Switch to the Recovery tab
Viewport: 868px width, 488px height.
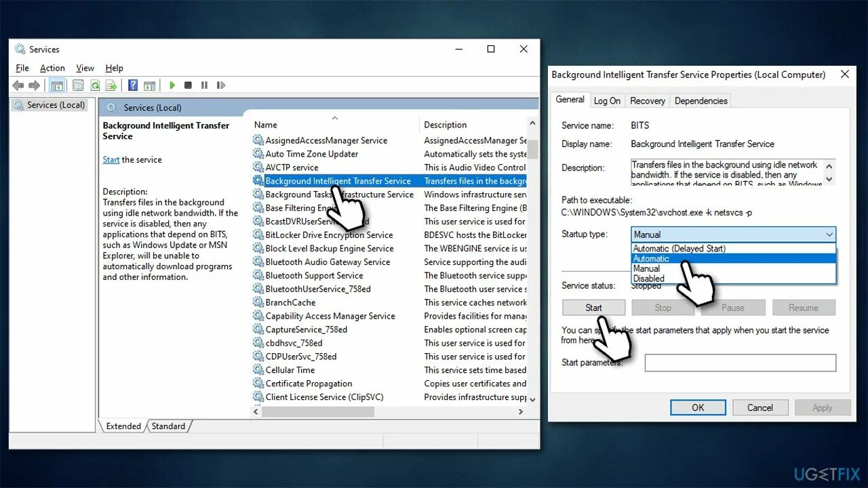click(648, 101)
